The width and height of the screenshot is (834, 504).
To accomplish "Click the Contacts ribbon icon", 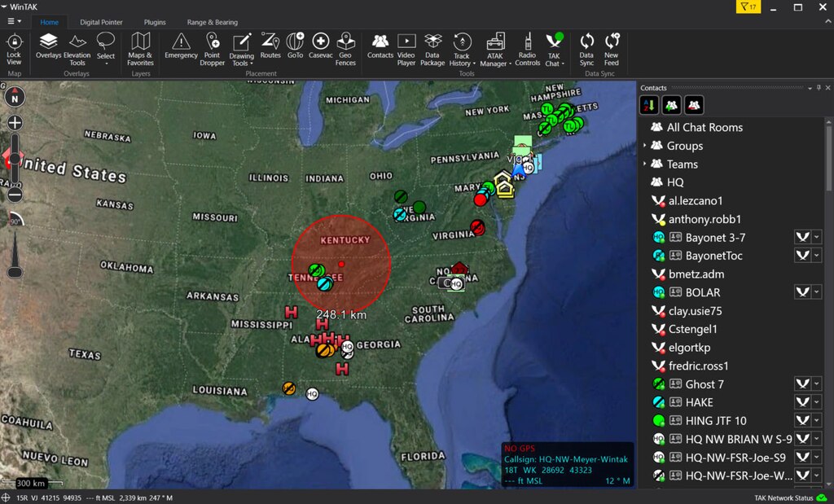I will (x=380, y=46).
